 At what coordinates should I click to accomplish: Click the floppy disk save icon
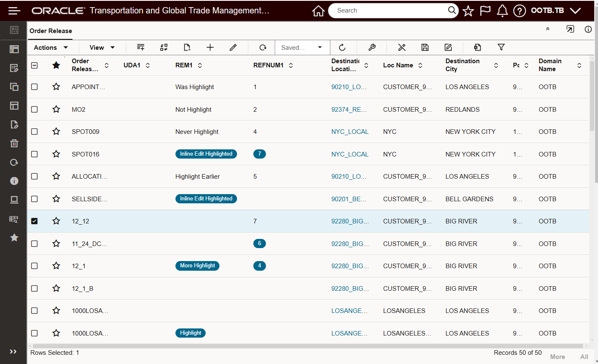tap(425, 47)
